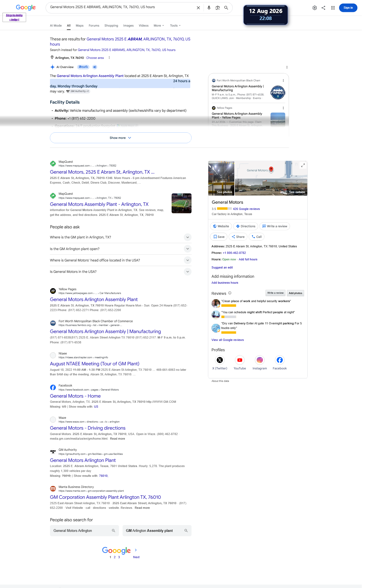The width and height of the screenshot is (366, 588).
Task: Open the General Motors Arlington Plant GM Authority result
Action: [x=83, y=460]
